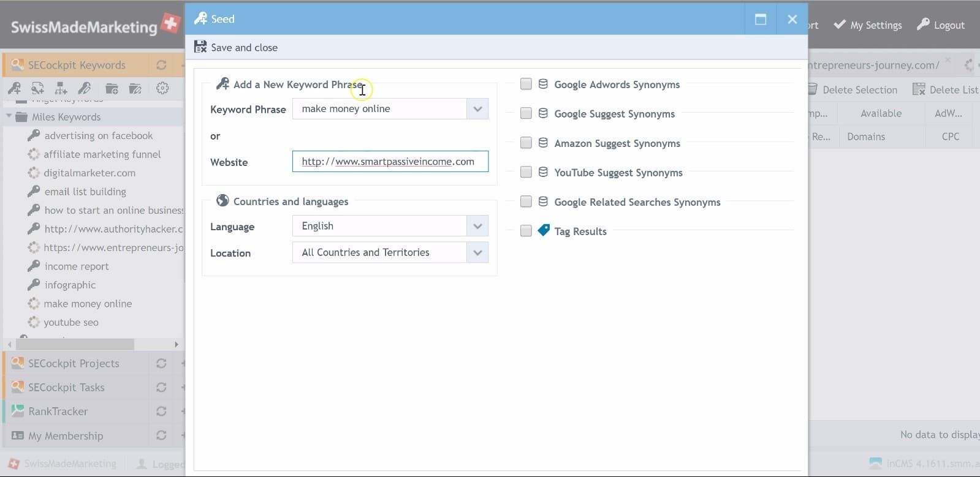Click Delete Selection button
The height and width of the screenshot is (477, 980).
tap(853, 89)
